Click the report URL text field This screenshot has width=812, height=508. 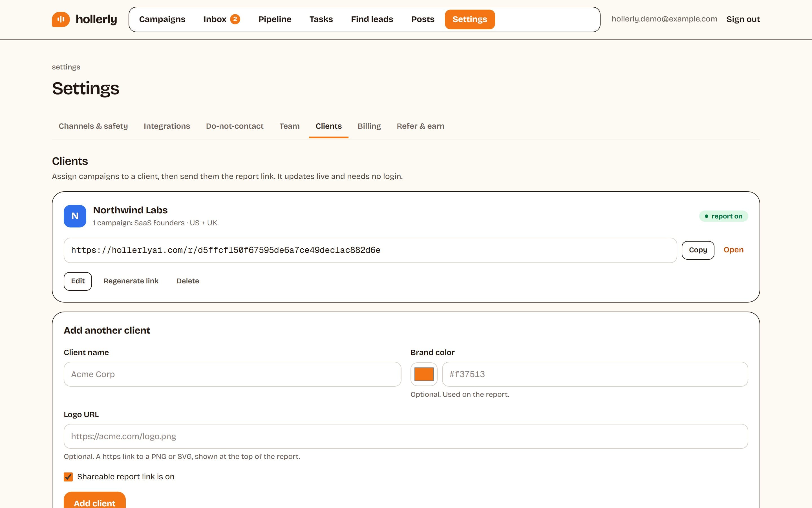370,250
